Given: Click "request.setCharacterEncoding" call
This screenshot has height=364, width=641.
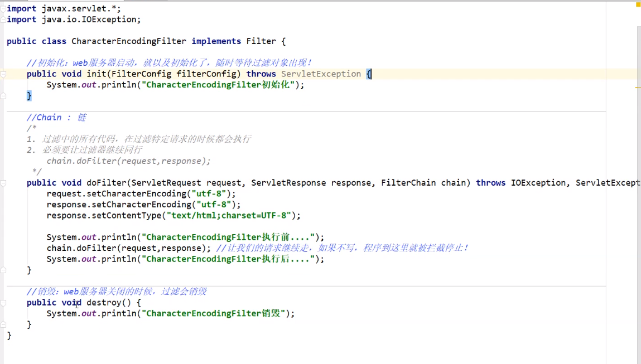Looking at the screenshot, I should tap(116, 193).
